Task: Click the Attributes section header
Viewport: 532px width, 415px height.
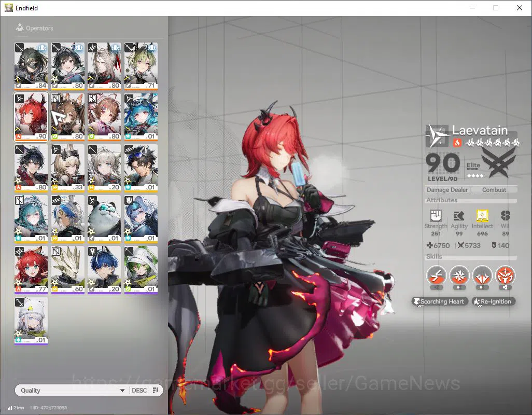Action: (x=442, y=200)
